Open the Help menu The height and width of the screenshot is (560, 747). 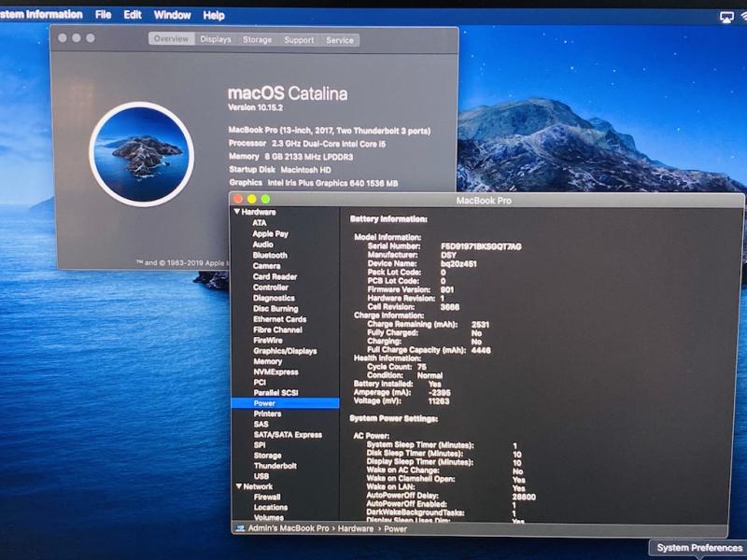pyautogui.click(x=214, y=16)
